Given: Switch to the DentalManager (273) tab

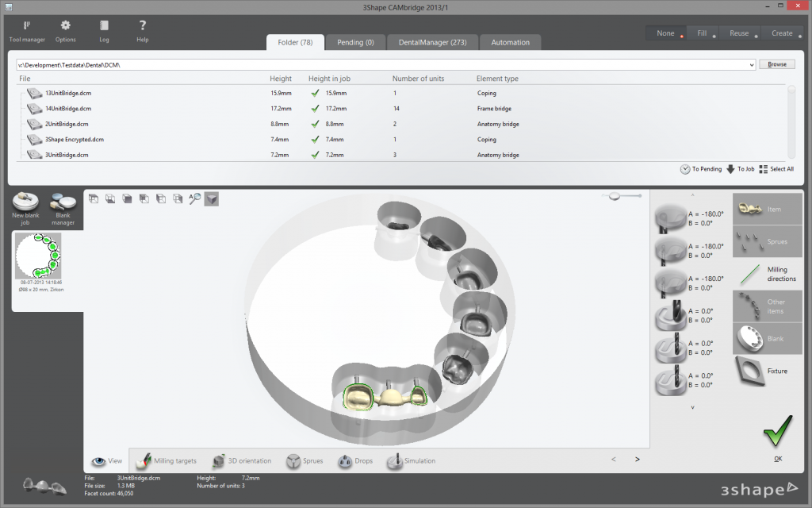Looking at the screenshot, I should 431,43.
